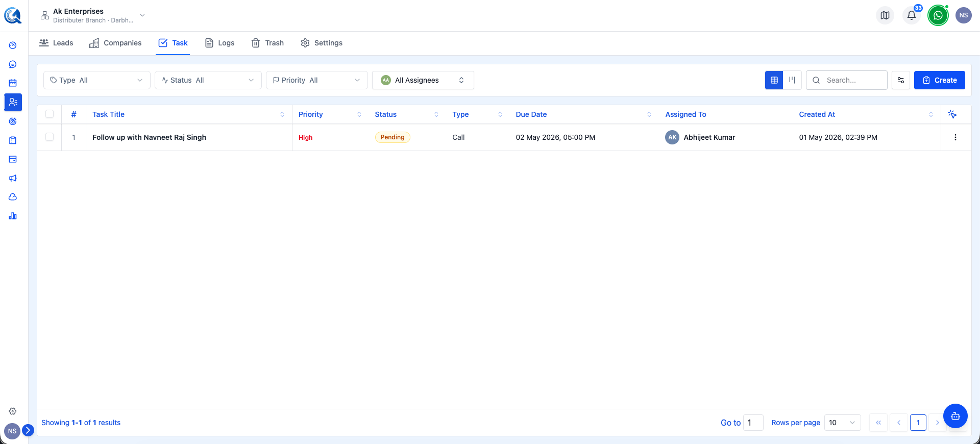Screen dimensions: 980x444
Task: Switch to kanban board view
Action: tap(792, 80)
